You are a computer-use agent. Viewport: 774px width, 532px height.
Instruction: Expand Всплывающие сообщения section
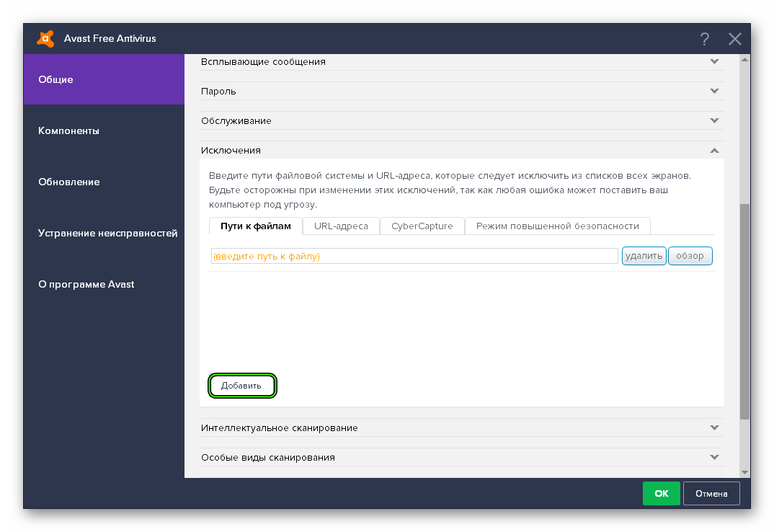coord(461,62)
